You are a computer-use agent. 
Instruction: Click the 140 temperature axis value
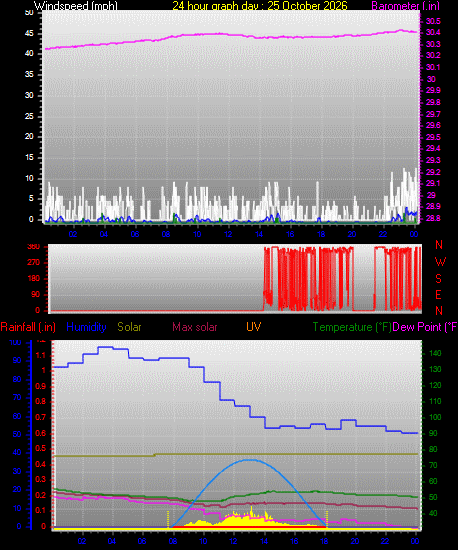435,354
